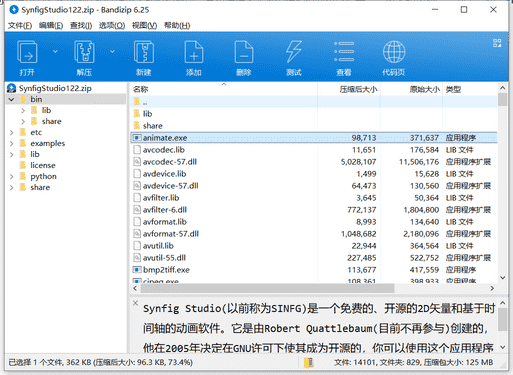This screenshot has width=513, height=375.
Task: Select bmp2tiff.exe in file list
Action: coord(314,270)
